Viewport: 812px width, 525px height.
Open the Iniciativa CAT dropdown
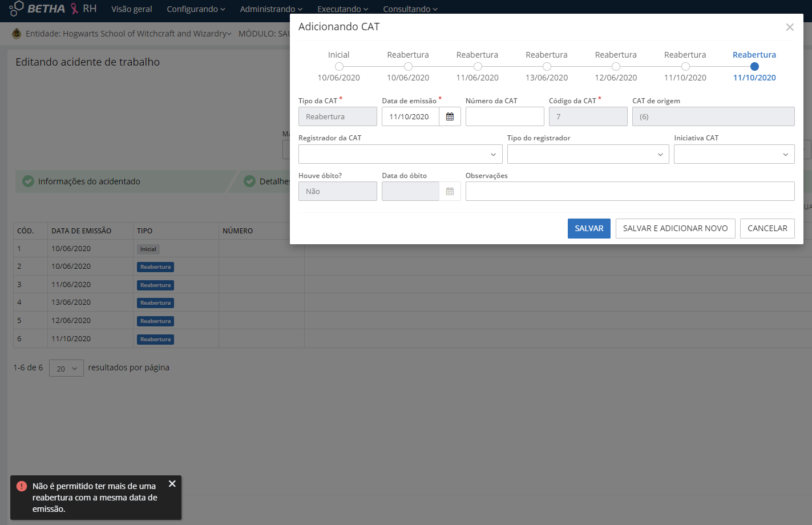click(734, 154)
